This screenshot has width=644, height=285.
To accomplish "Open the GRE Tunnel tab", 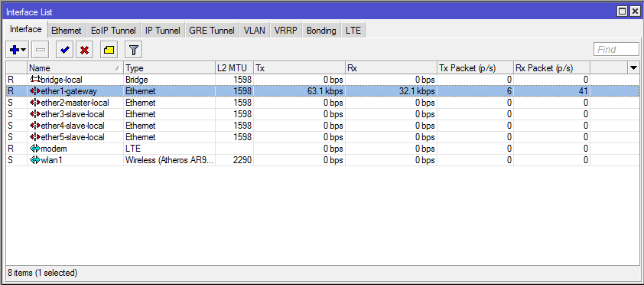I will 212,31.
